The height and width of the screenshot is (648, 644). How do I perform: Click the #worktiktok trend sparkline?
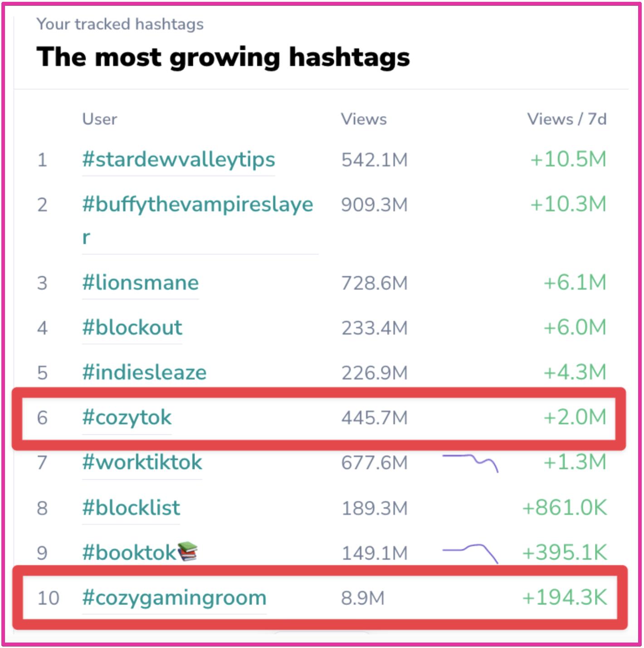pyautogui.click(x=470, y=463)
